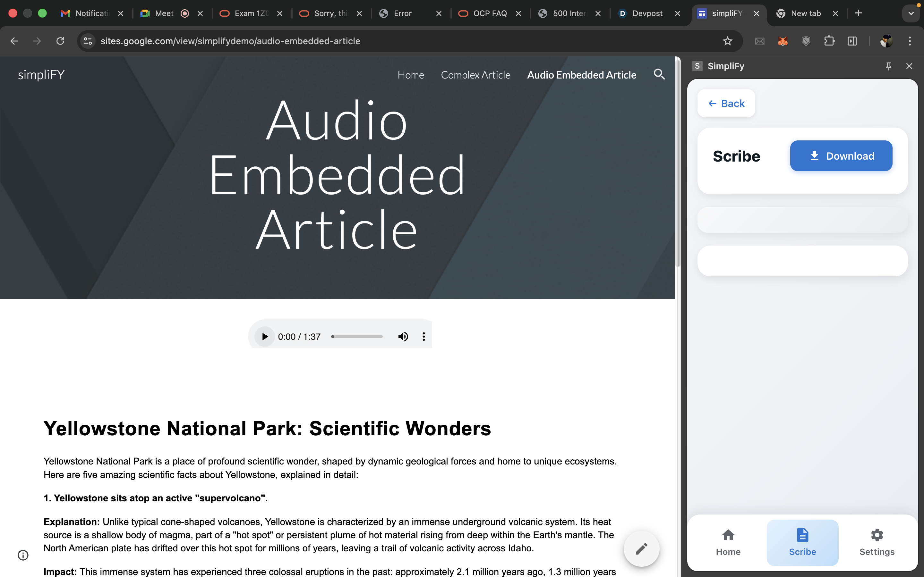This screenshot has height=577, width=924.
Task: Play the embedded audio clip
Action: pos(264,337)
